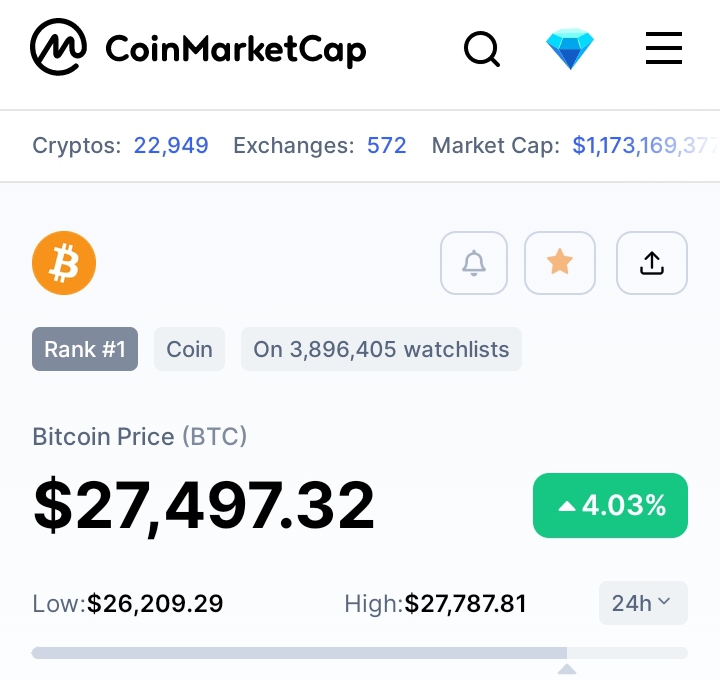The width and height of the screenshot is (720, 680).
Task: Open the Exchanges 572 link
Action: pyautogui.click(x=387, y=146)
